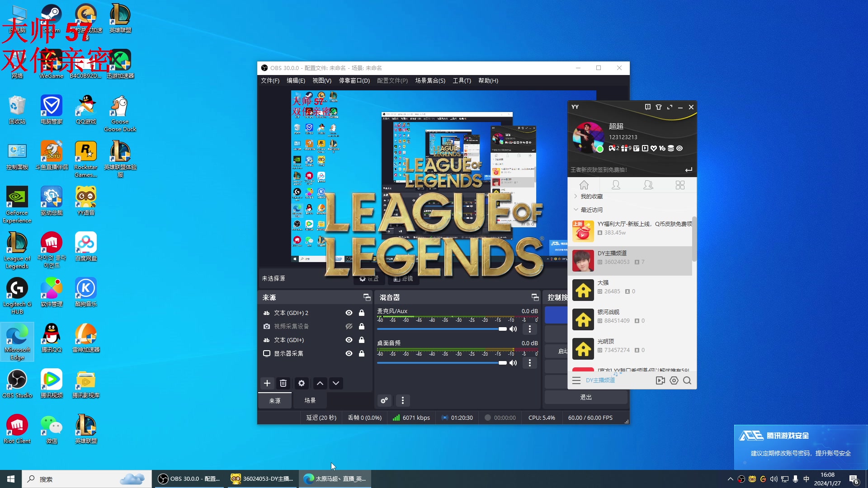Show hidden tray icons chevron
Image resolution: width=868 pixels, height=488 pixels.
(730, 479)
